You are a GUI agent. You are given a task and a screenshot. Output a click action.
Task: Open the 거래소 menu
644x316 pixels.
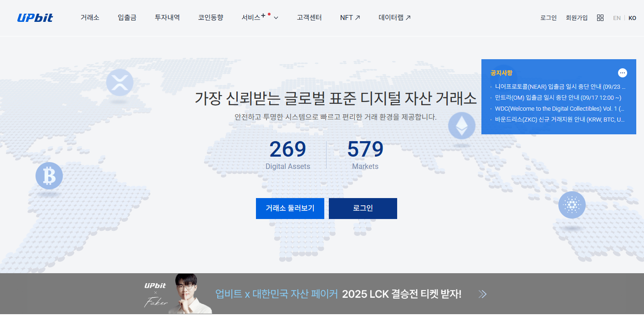pyautogui.click(x=90, y=18)
